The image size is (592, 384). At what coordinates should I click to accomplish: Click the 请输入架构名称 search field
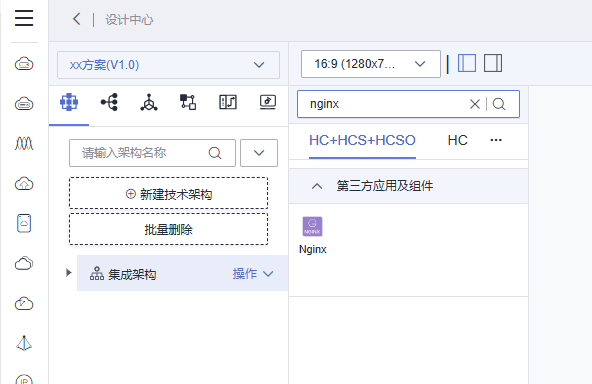point(152,153)
